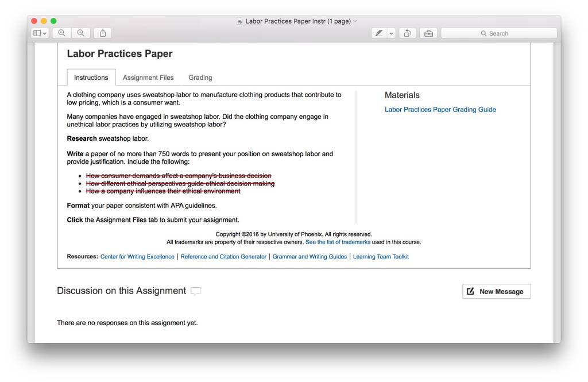The image size is (588, 382).
Task: Click the toolbar Search field
Action: (x=499, y=33)
